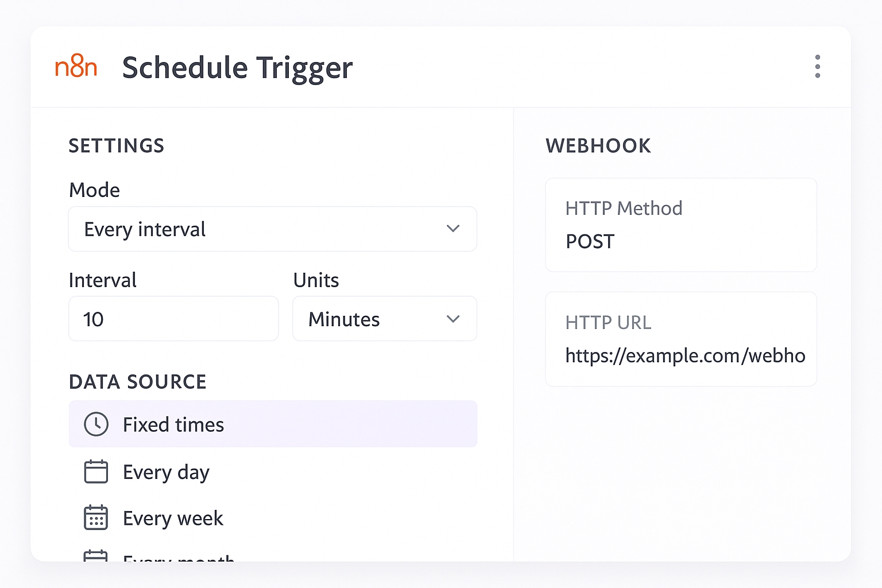
Task: Click the Interval field containing 10
Action: [173, 319]
